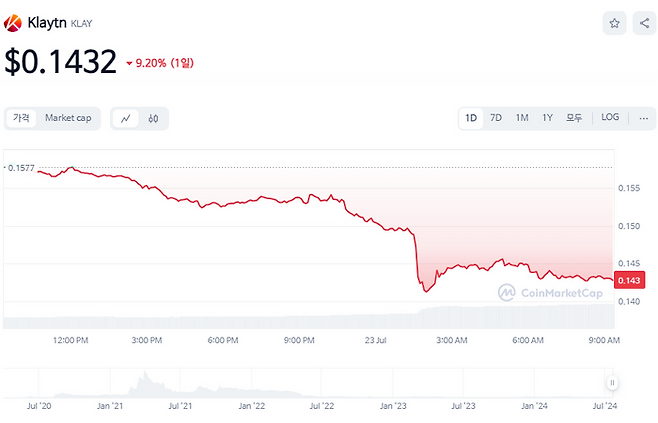The width and height of the screenshot is (658, 423).
Task: Click the red 0.143 current price tag
Action: click(x=629, y=281)
